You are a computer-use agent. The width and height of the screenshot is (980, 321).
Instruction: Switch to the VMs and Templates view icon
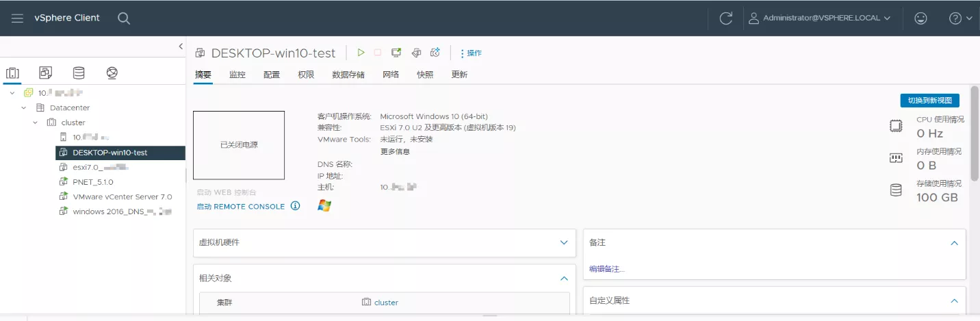[x=46, y=73]
